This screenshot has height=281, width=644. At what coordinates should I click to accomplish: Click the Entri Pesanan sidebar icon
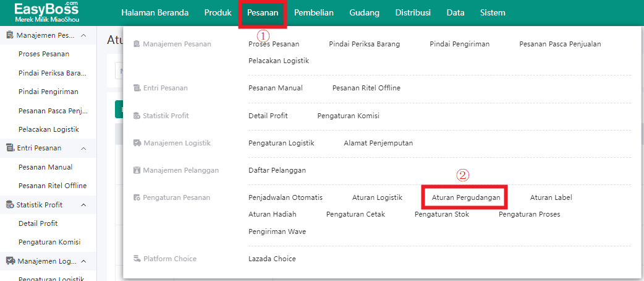point(10,148)
